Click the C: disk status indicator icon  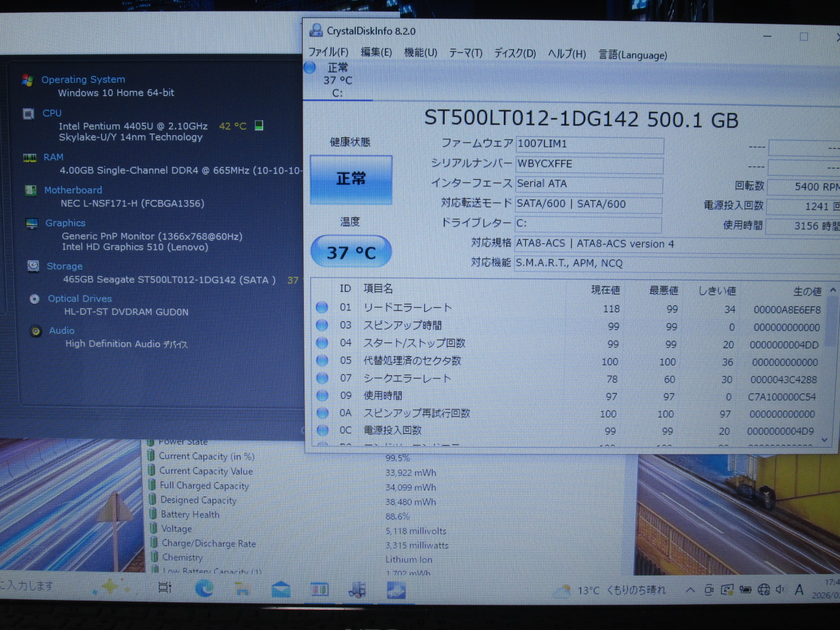(310, 68)
